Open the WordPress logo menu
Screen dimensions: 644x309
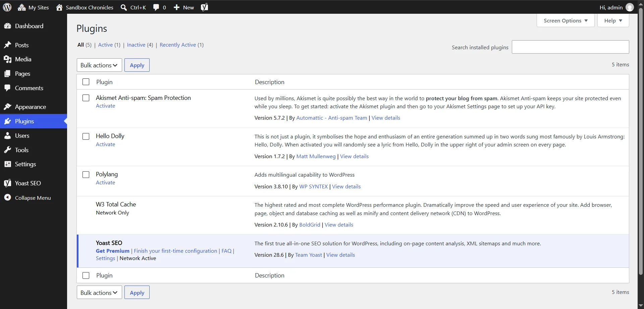coord(7,7)
